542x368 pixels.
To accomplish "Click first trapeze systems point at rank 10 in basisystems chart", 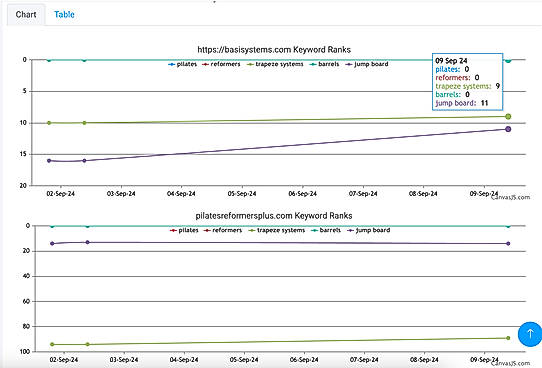I will 49,123.
